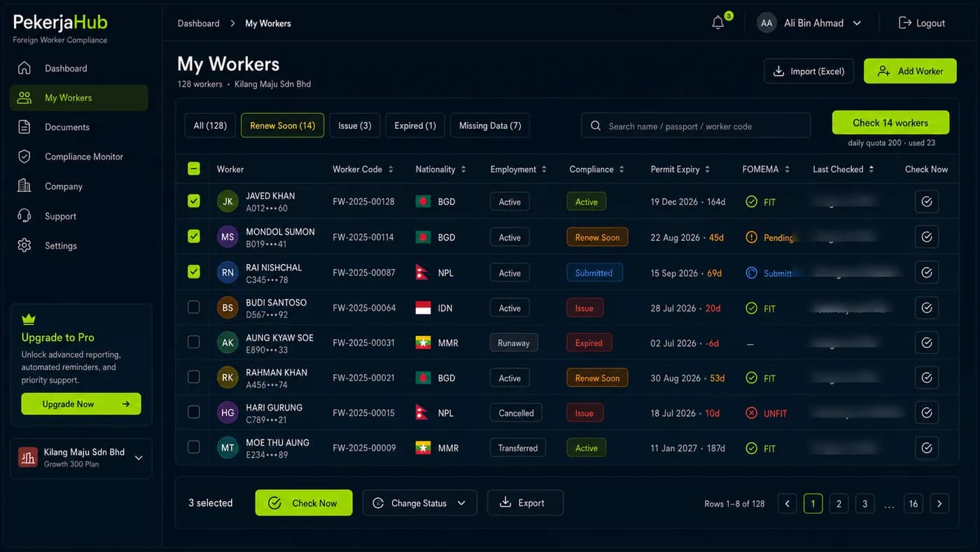
Task: Click the JK avatar of Javed Khan
Action: (x=227, y=202)
